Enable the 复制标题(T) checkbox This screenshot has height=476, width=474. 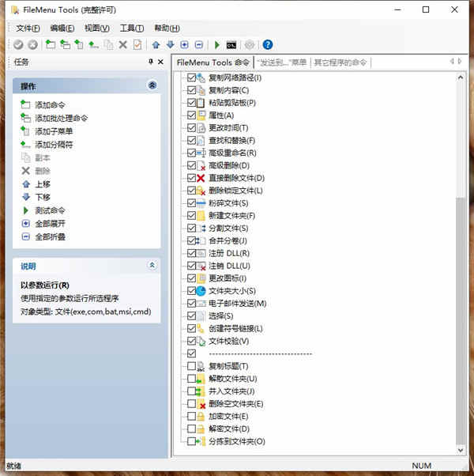pos(191,366)
